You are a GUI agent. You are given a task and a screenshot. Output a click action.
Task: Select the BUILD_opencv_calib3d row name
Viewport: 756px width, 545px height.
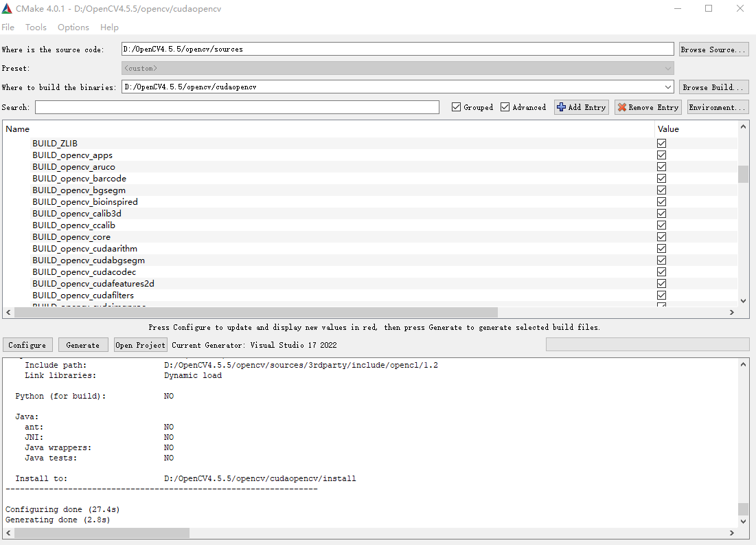(x=77, y=213)
